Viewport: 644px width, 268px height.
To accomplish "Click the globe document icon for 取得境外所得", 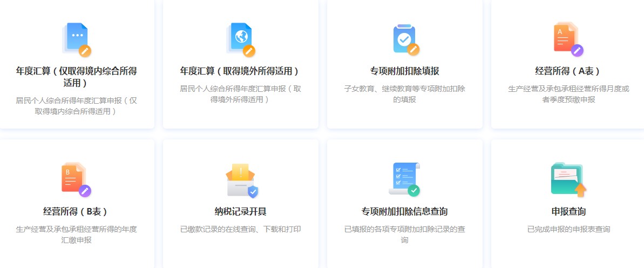I will (241, 39).
